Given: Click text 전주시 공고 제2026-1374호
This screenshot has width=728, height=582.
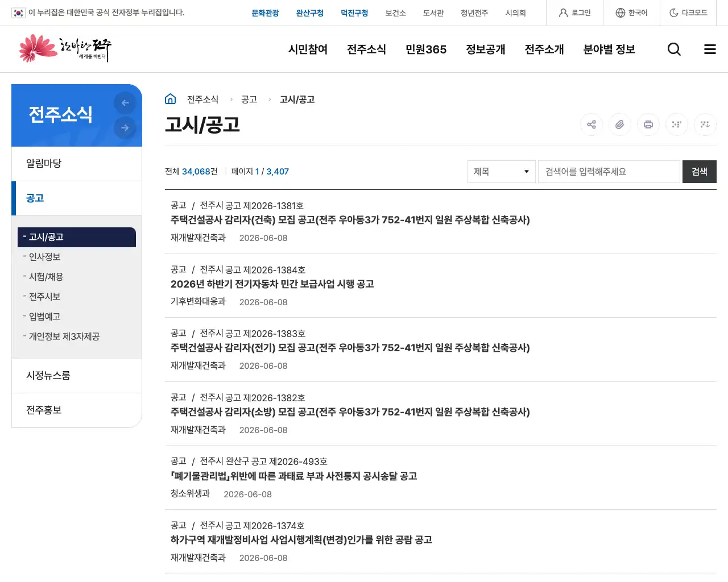Looking at the screenshot, I should [252, 526].
